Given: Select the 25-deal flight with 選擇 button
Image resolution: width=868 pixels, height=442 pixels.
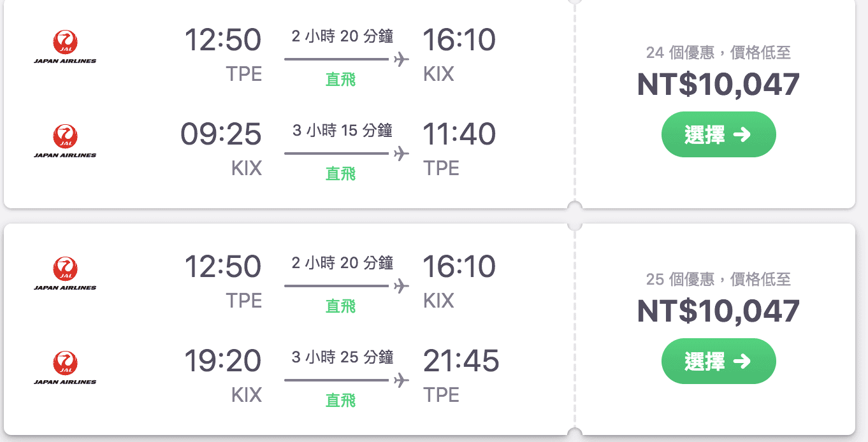Looking at the screenshot, I should tap(718, 361).
